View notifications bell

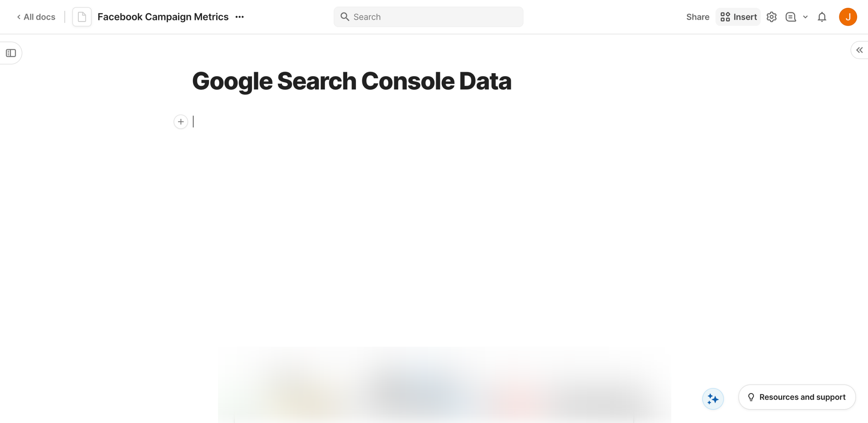[x=822, y=17]
